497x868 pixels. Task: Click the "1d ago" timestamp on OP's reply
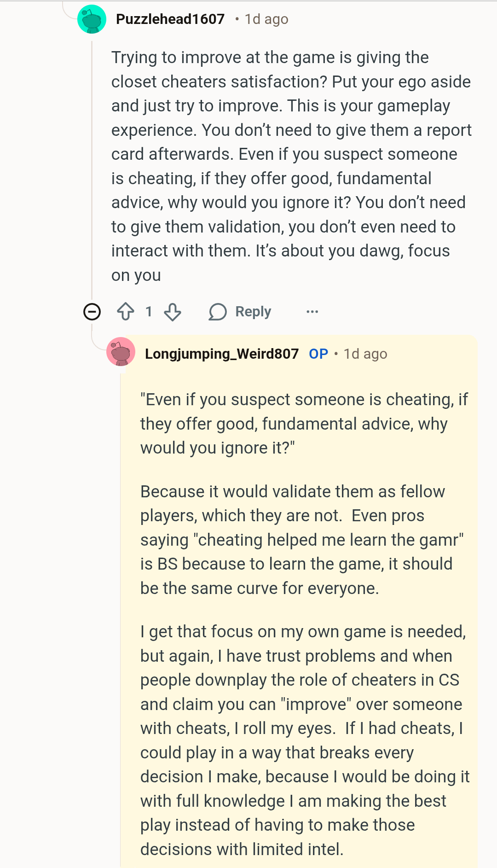[365, 354]
